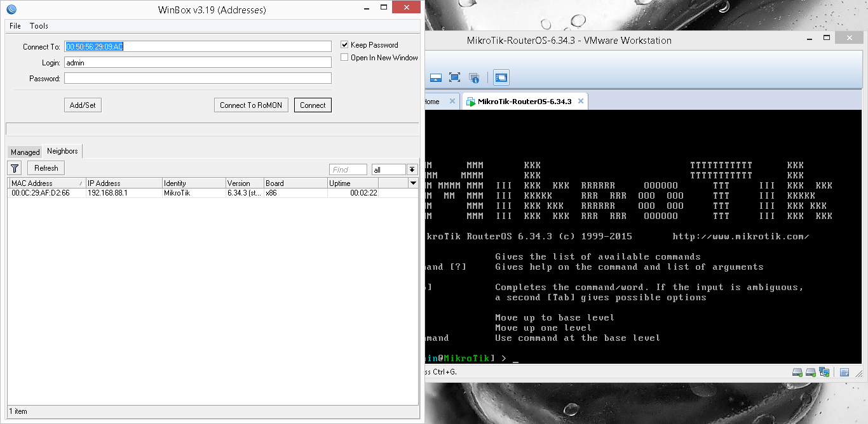This screenshot has width=868, height=424.
Task: Sort by Version column header
Action: (245, 183)
